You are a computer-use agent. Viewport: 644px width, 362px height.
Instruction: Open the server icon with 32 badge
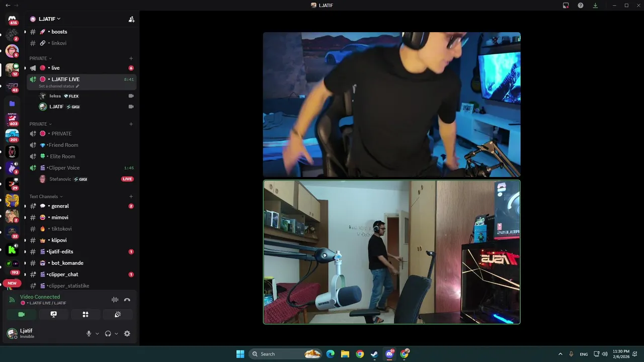[x=12, y=233]
